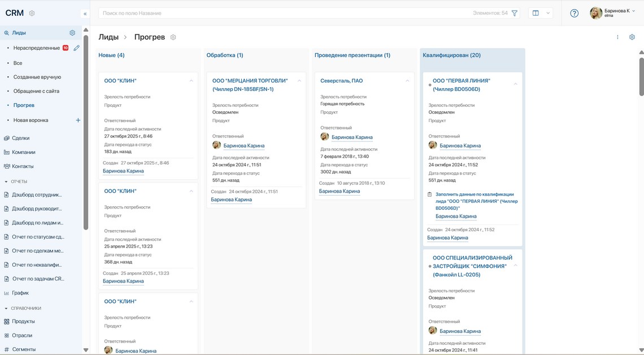Open Лиды section settings gear
644x355 pixels.
pyautogui.click(x=72, y=33)
